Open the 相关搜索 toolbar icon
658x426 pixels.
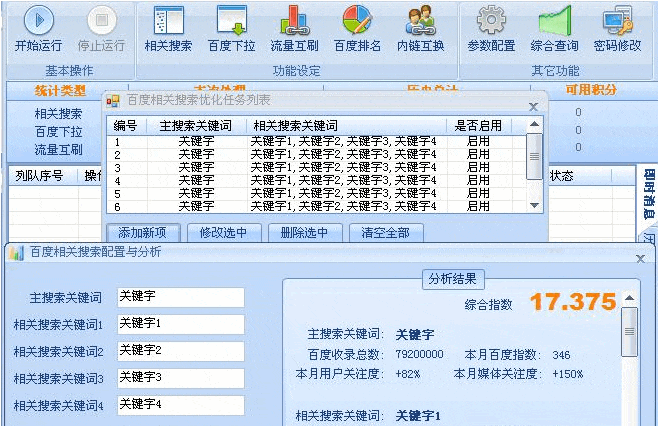click(x=168, y=20)
